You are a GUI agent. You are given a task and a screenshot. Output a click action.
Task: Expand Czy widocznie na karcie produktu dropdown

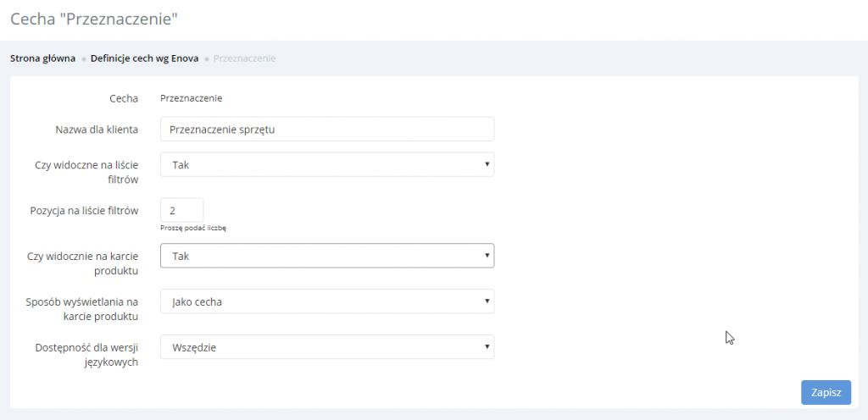click(x=326, y=255)
